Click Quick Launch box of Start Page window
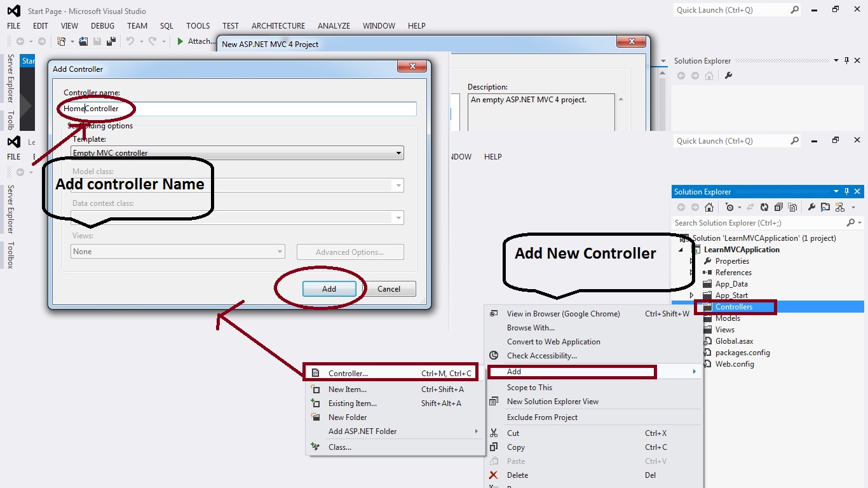This screenshot has height=488, width=868. click(x=737, y=10)
